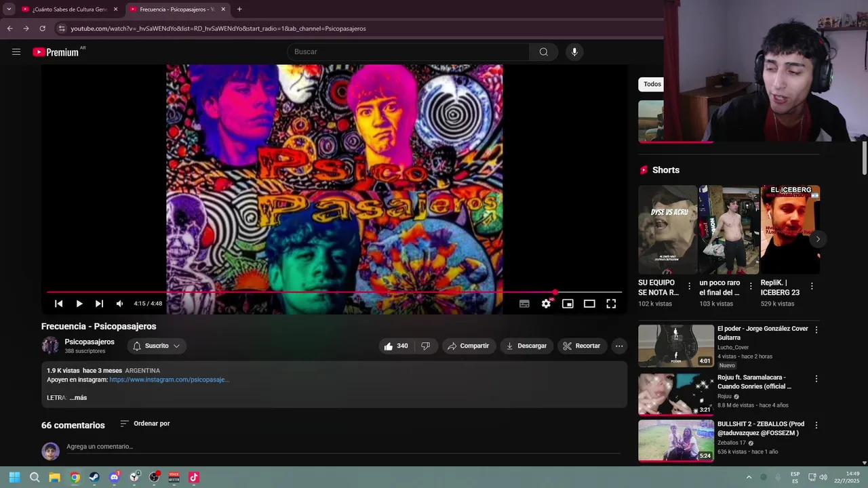Click the address bar URL
This screenshot has width=868, height=488.
click(x=218, y=28)
